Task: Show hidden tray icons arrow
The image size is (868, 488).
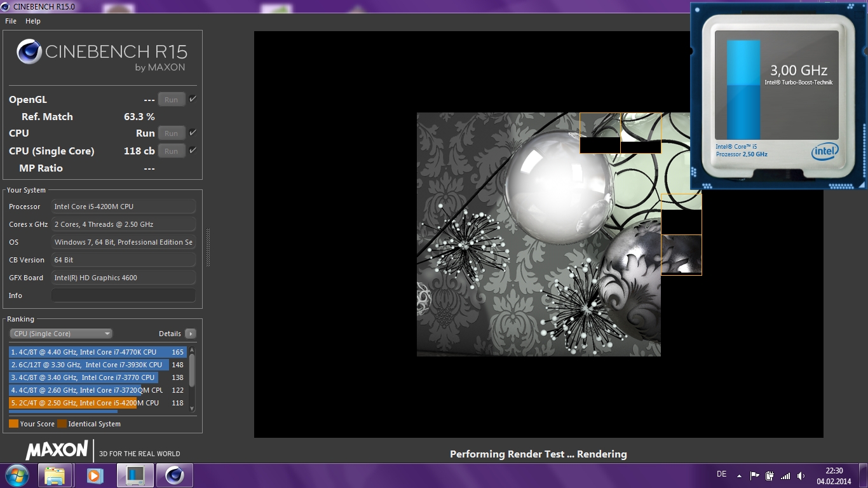Action: coord(739,475)
